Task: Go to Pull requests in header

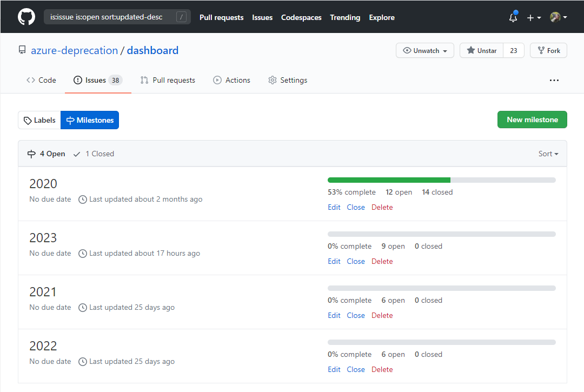Action: coord(221,17)
